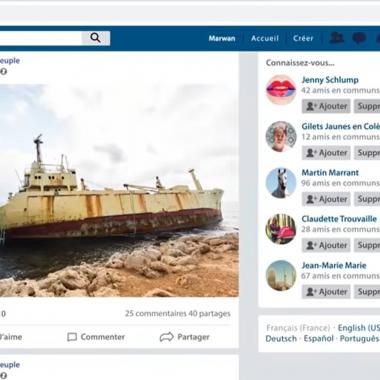Switch language to Español
The image size is (380, 380).
tap(318, 339)
